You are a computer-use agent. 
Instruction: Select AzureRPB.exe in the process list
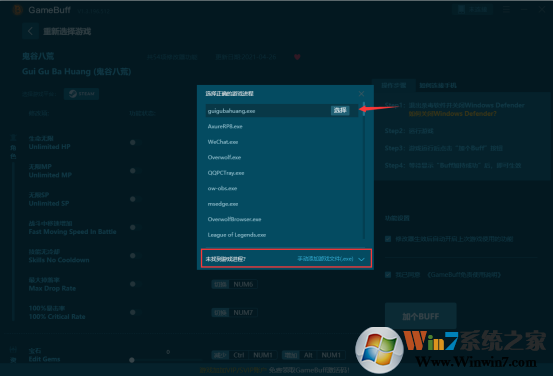225,126
